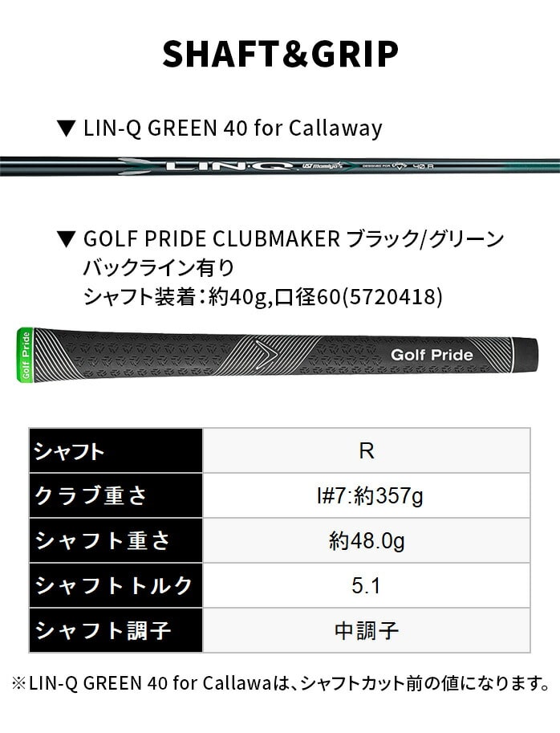Open the GOLF PRIDE CLUBMAKER ブラック/グリーン text

[x=294, y=239]
